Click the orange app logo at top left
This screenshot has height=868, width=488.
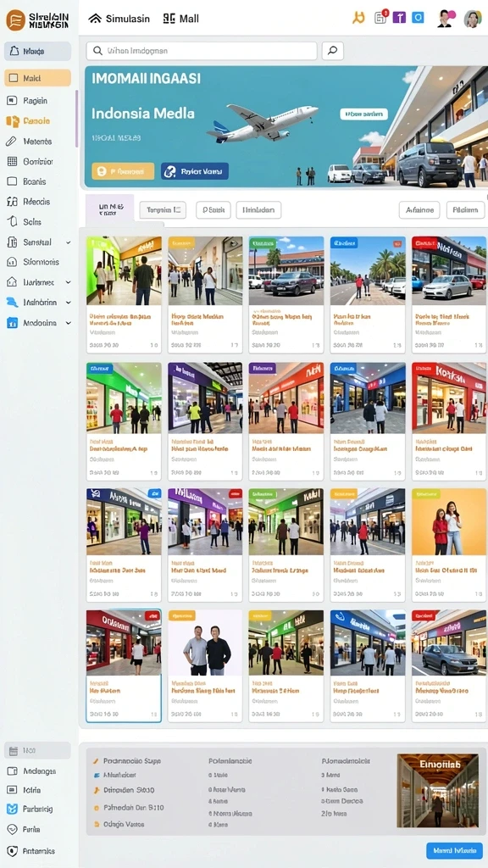(x=15, y=19)
